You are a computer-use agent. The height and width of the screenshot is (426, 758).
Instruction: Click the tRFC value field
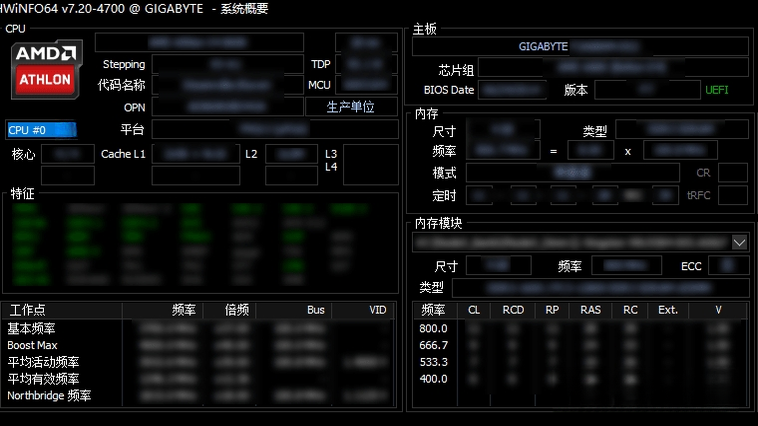point(733,195)
